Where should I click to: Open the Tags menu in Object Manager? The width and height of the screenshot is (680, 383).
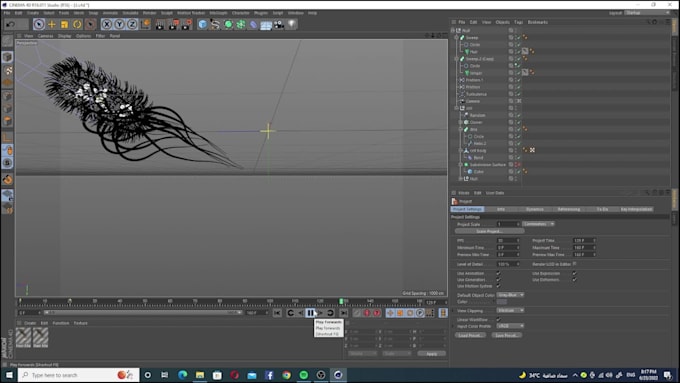[518, 22]
